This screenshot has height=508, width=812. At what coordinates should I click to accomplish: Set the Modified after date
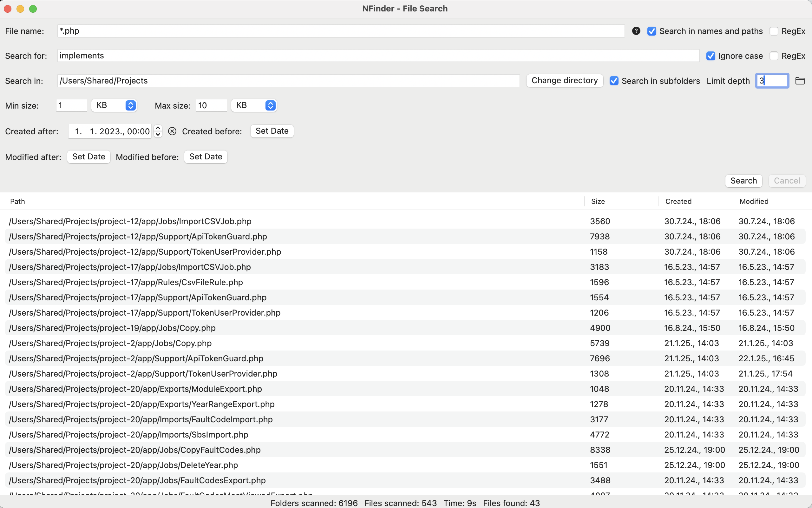[89, 157]
